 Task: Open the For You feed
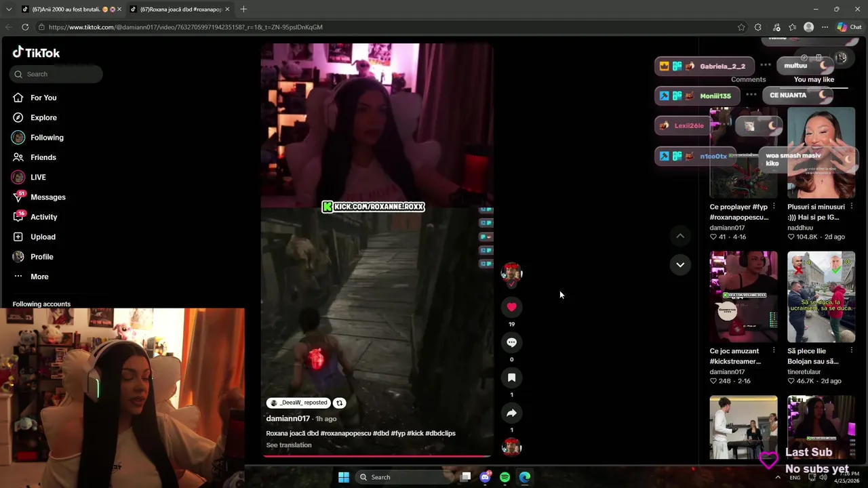click(x=43, y=98)
